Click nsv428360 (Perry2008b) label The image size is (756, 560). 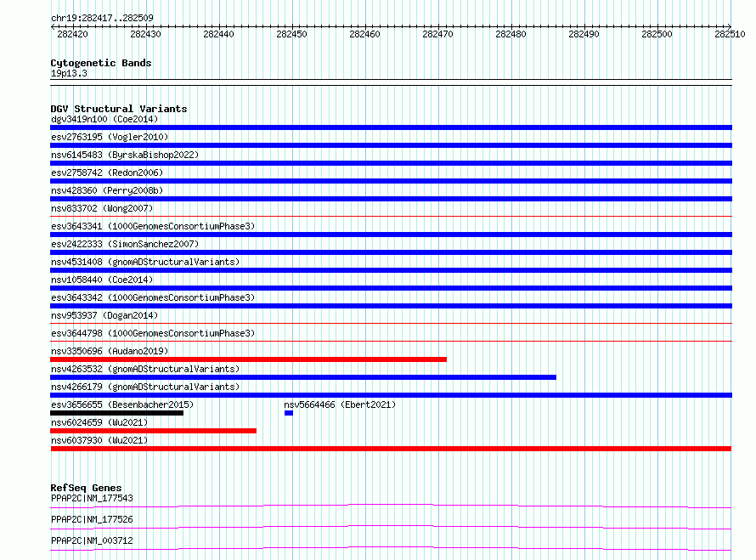(x=107, y=190)
